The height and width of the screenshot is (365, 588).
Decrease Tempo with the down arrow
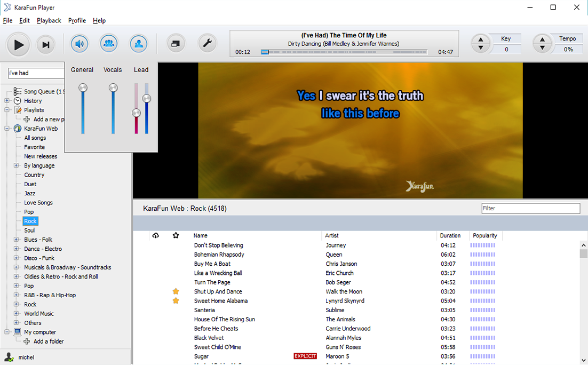click(x=542, y=49)
